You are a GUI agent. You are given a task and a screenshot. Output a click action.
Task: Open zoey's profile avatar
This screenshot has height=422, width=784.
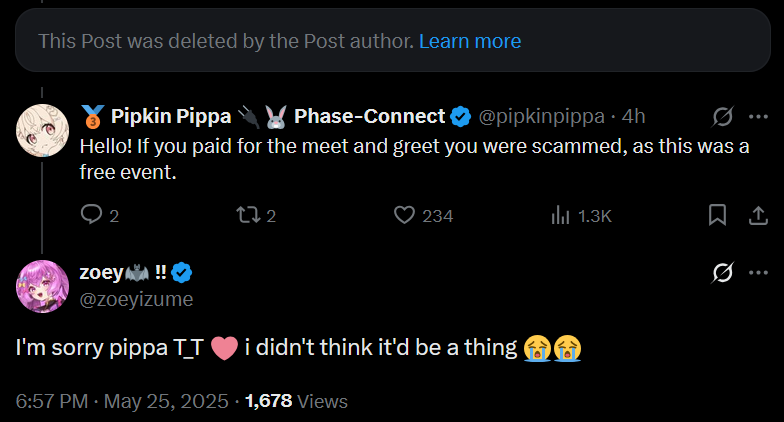click(x=42, y=285)
